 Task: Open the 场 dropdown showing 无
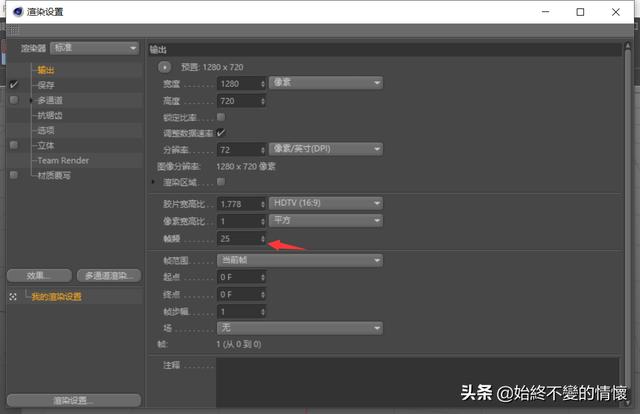click(300, 328)
